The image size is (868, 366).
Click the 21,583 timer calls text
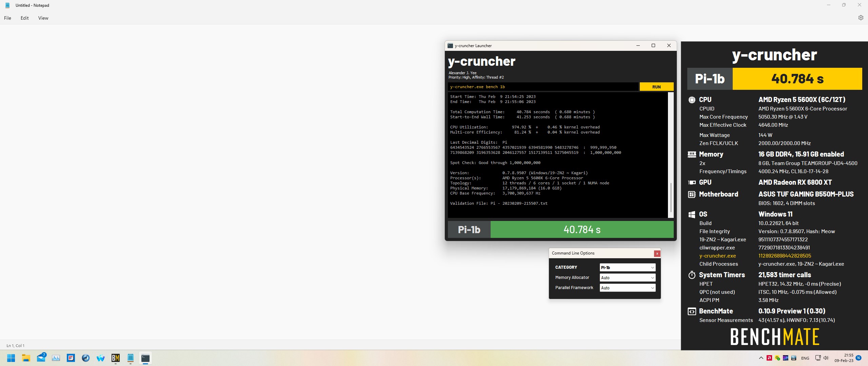pos(785,275)
